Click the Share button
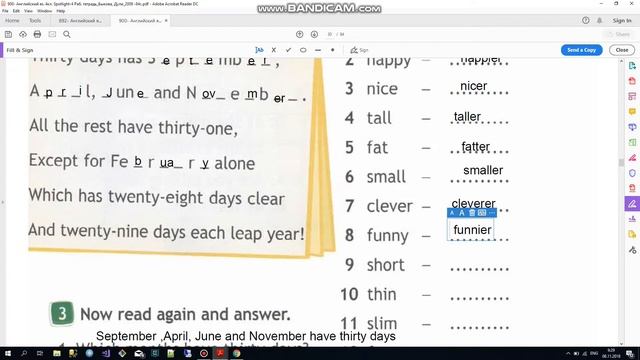This screenshot has height=360, width=640. pos(620,34)
